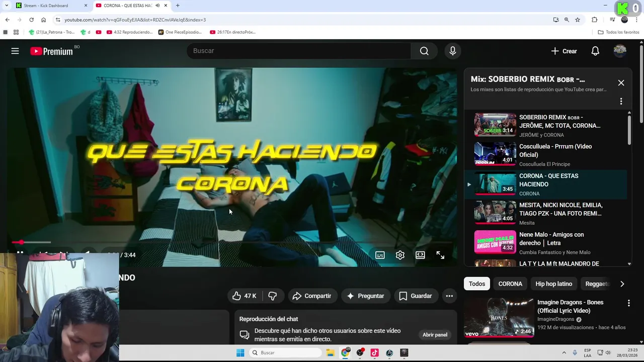Viewport: 644px width, 362px height.
Task: Click the Crear button
Action: tap(564, 51)
